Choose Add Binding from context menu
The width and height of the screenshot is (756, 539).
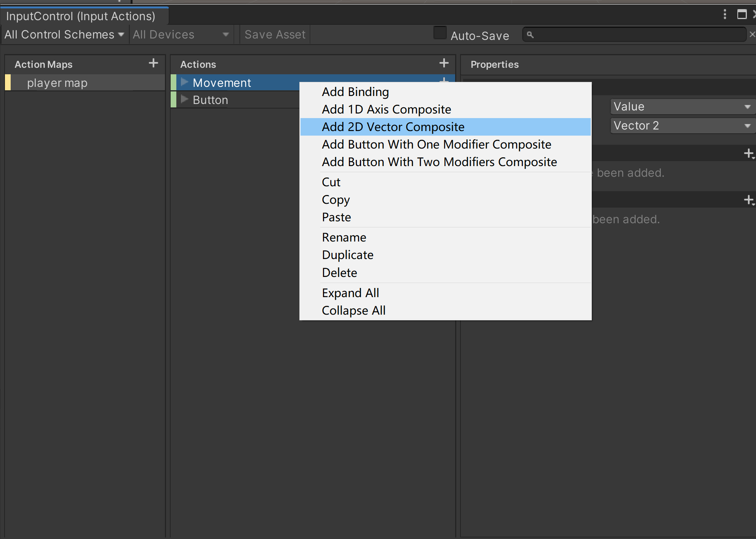coord(355,92)
